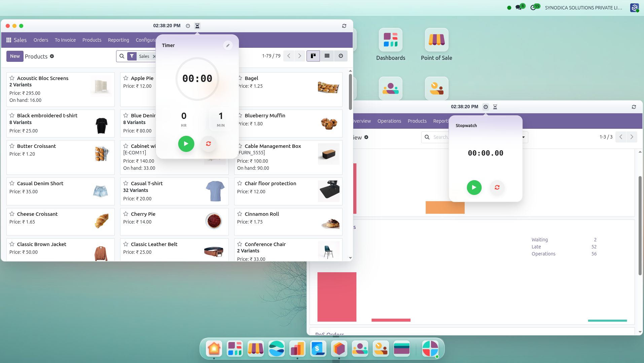Start the Stopwatch with the green play button
Screen dimensions: 644x363
[x=474, y=187]
